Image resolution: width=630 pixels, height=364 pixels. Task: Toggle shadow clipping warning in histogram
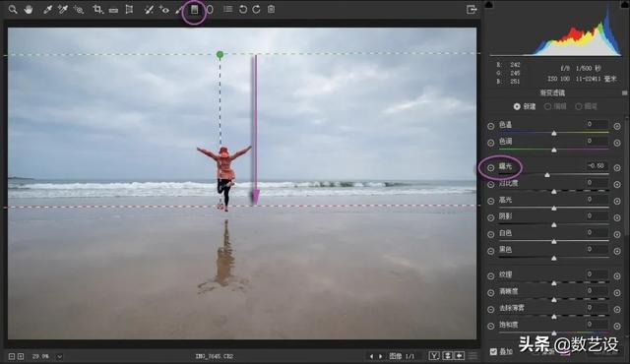point(489,4)
